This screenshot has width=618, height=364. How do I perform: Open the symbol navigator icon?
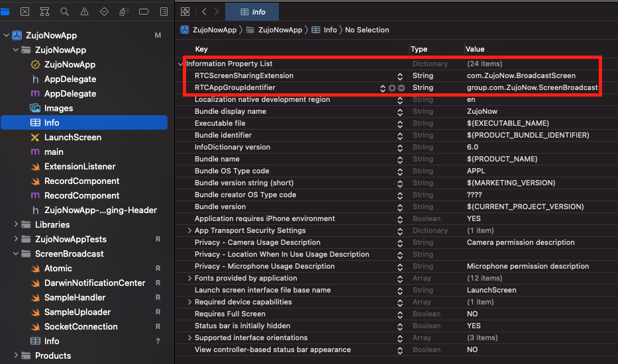[x=44, y=12]
